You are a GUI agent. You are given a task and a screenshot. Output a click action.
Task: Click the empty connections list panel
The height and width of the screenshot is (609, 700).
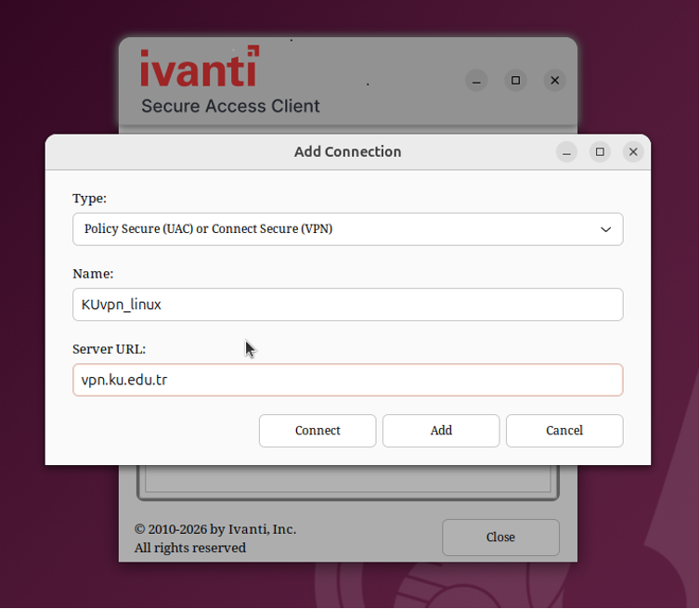point(348,482)
